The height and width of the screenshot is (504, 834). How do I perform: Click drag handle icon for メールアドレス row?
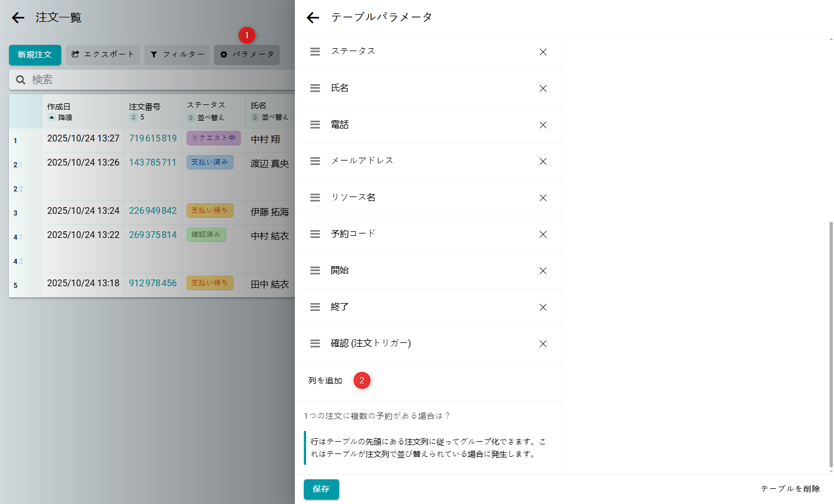[315, 161]
